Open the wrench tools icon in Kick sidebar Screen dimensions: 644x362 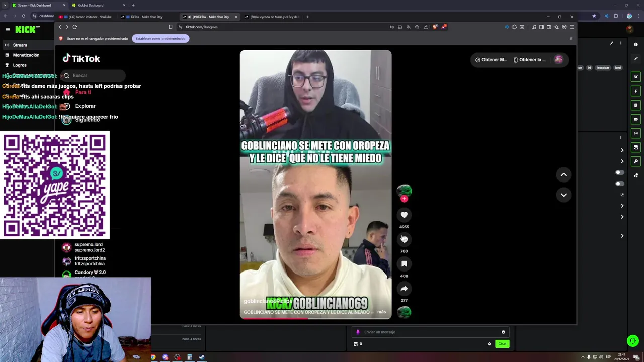coord(636,161)
